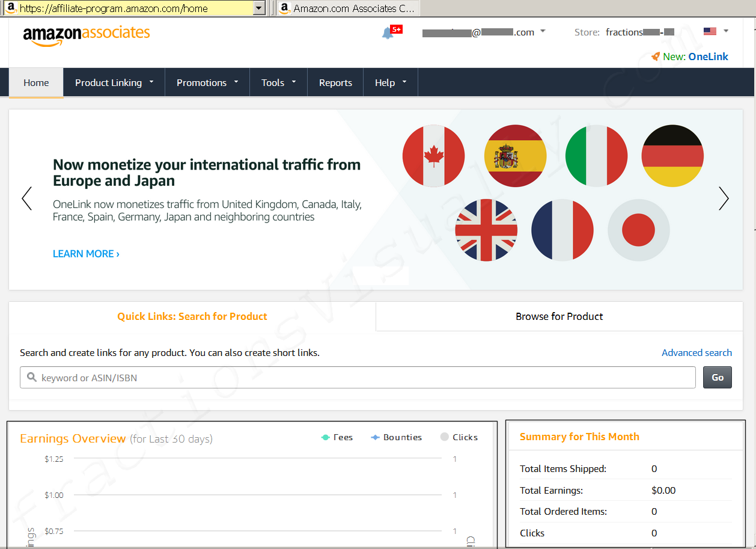The image size is (756, 549).
Task: Open the Help menu
Action: (x=391, y=82)
